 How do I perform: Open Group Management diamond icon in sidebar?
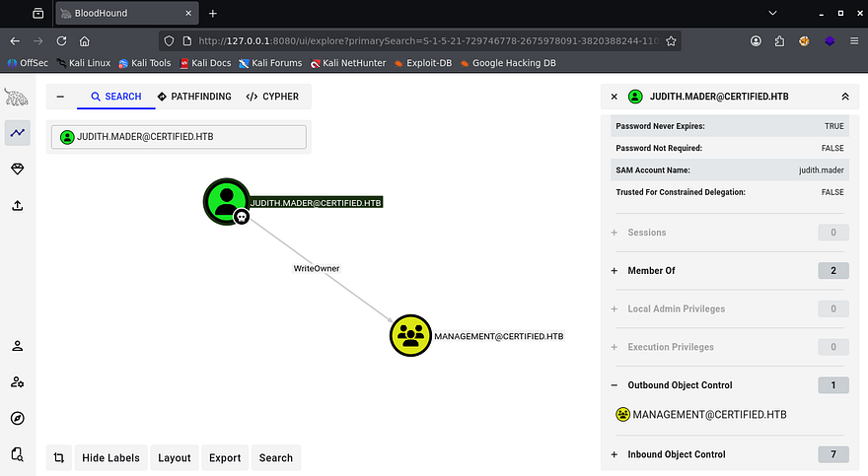coord(17,169)
